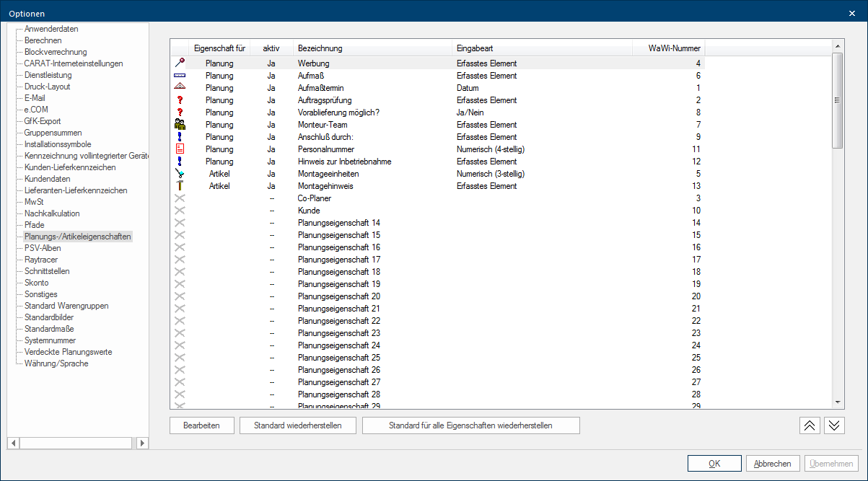Click the Personalnummer document icon

click(180, 149)
